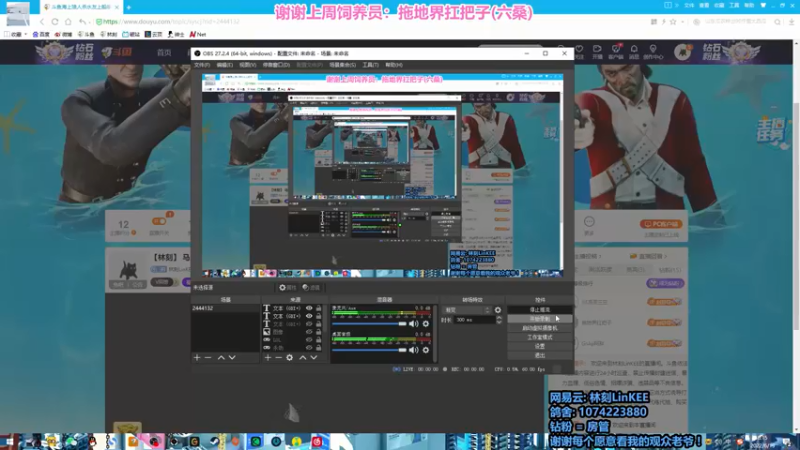Open the Douyu user avatar
The height and width of the screenshot is (450, 800).
683,52
